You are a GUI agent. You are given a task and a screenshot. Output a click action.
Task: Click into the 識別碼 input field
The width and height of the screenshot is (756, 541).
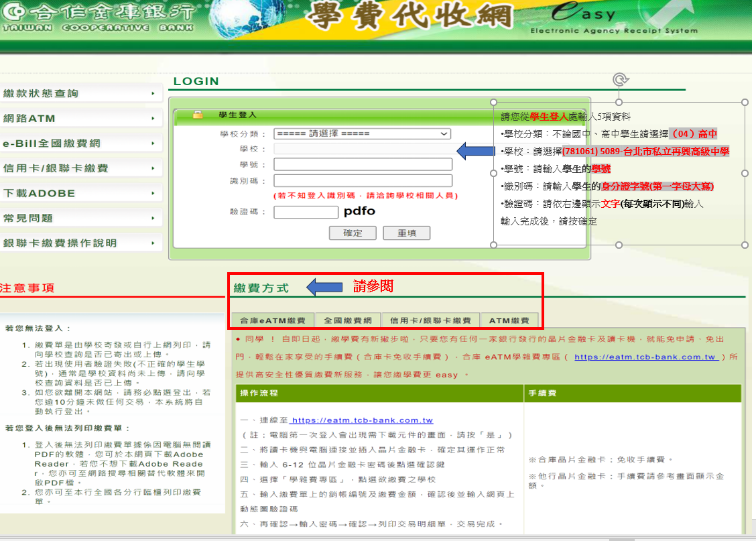(x=363, y=181)
